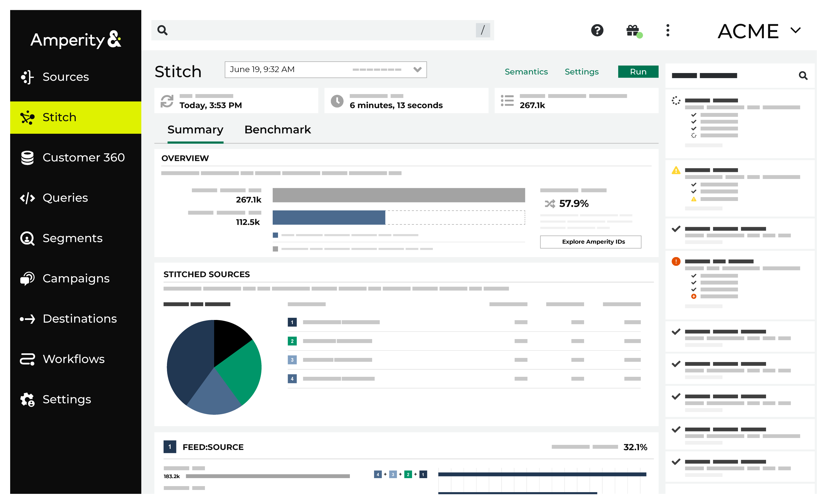Viewport: 827px width, 504px height.
Task: Open Campaigns in the sidebar
Action: point(75,279)
